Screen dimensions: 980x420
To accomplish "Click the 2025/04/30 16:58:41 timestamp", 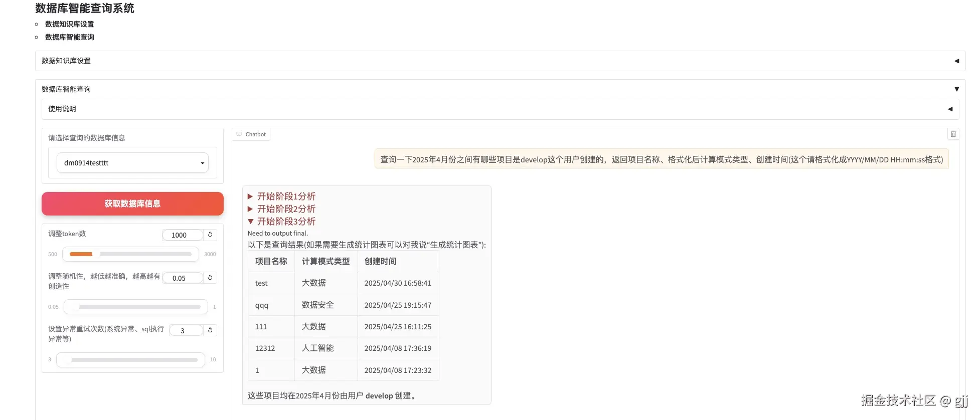I will point(398,283).
